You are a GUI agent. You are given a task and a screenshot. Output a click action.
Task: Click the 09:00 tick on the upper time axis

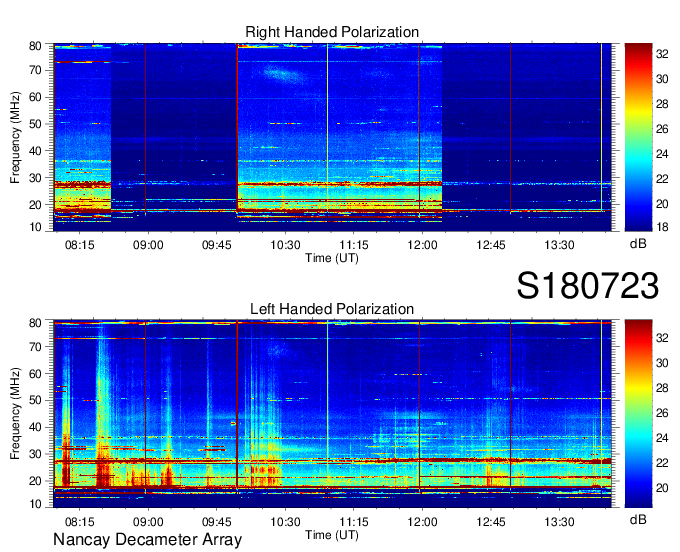(148, 245)
